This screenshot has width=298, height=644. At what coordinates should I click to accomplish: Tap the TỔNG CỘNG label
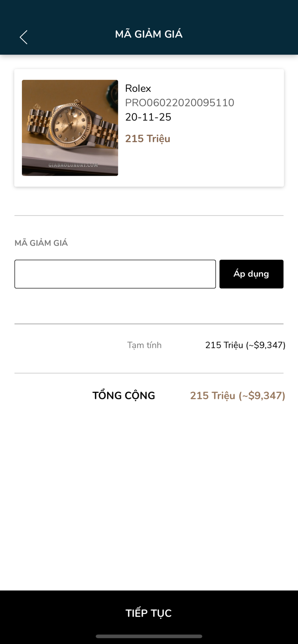point(123,395)
